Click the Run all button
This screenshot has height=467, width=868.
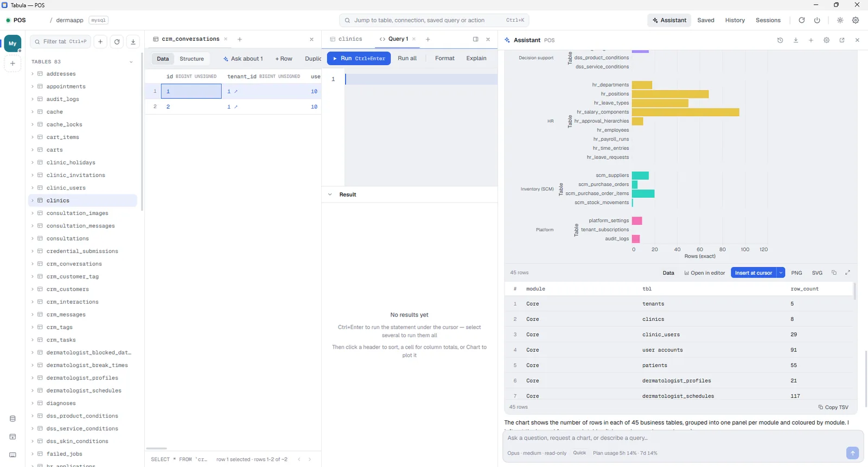point(407,58)
